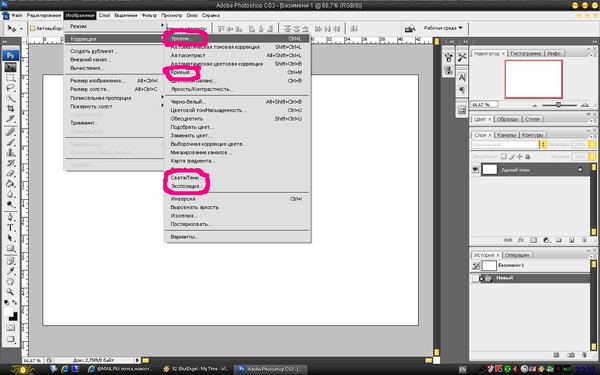
Task: Choose Кривые from the correction submenu
Action: 181,72
